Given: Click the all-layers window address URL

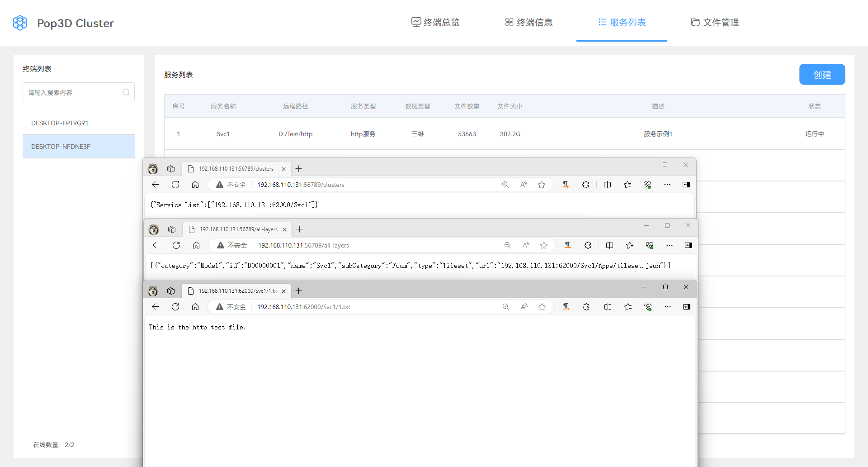Looking at the screenshot, I should pos(303,245).
